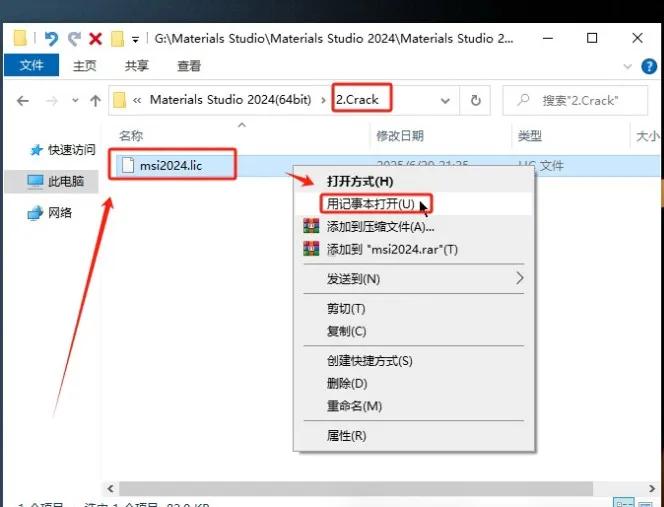Click Materials Studio 2024(64bit) breadcrumb

click(x=231, y=100)
